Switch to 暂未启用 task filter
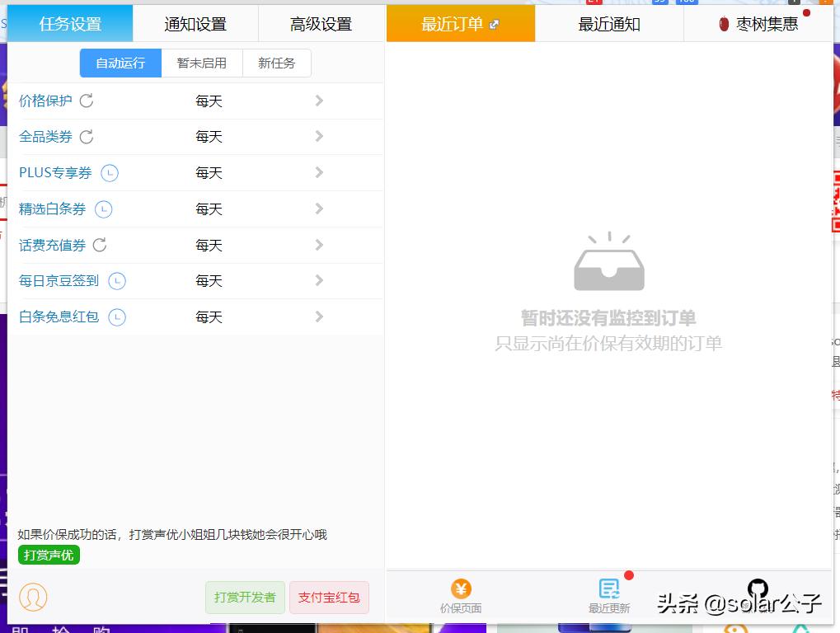 pyautogui.click(x=202, y=63)
